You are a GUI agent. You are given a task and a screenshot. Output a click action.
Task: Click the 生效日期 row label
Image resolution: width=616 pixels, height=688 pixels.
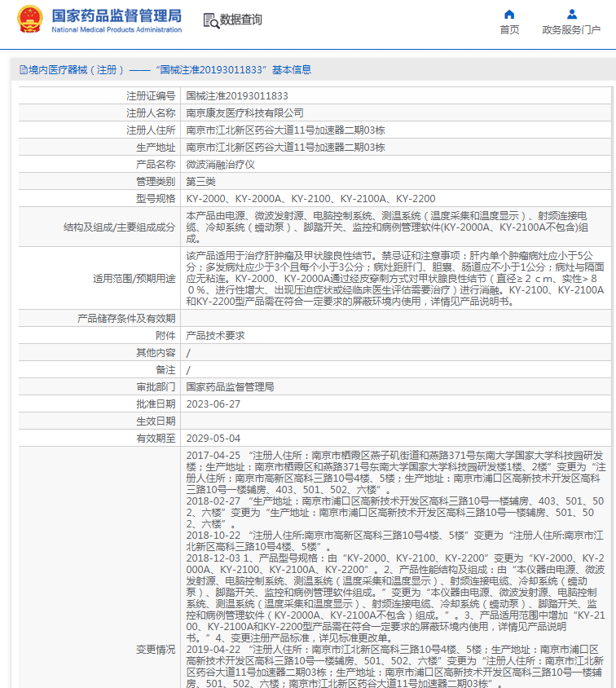pos(156,421)
